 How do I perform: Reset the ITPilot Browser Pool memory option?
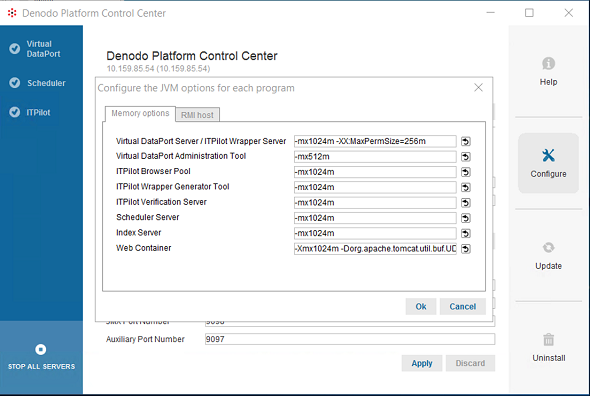466,172
